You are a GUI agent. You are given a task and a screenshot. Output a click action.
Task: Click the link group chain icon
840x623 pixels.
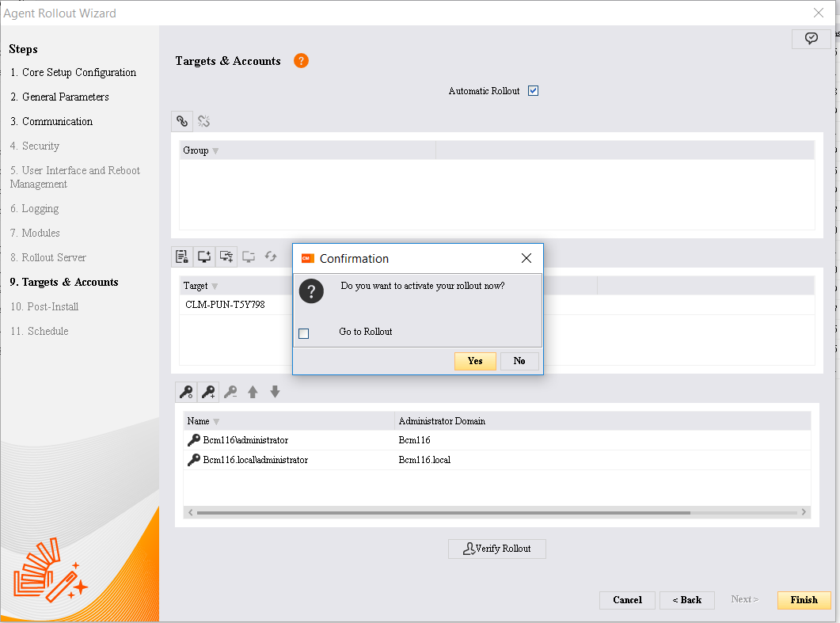pos(182,121)
